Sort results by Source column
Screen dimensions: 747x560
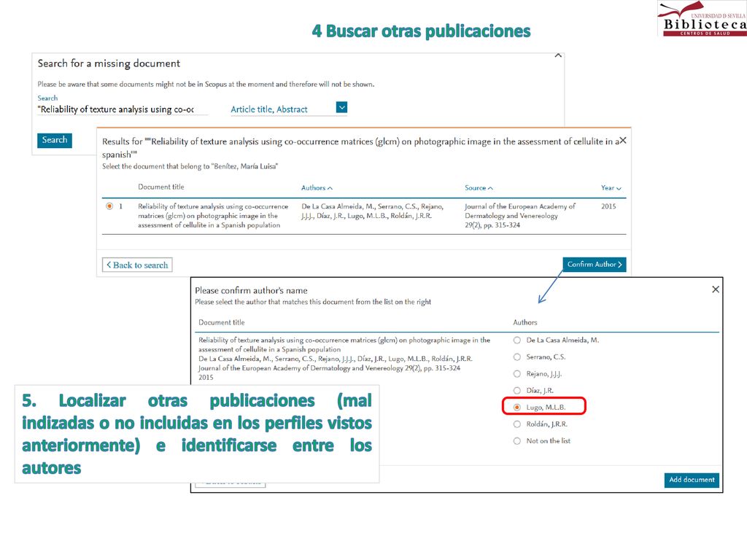[x=479, y=187]
